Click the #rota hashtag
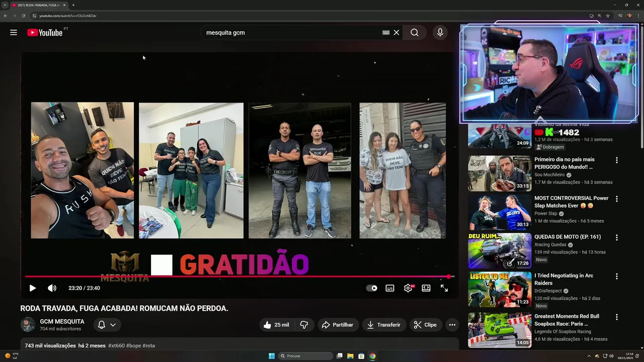644x362 pixels. click(149, 346)
